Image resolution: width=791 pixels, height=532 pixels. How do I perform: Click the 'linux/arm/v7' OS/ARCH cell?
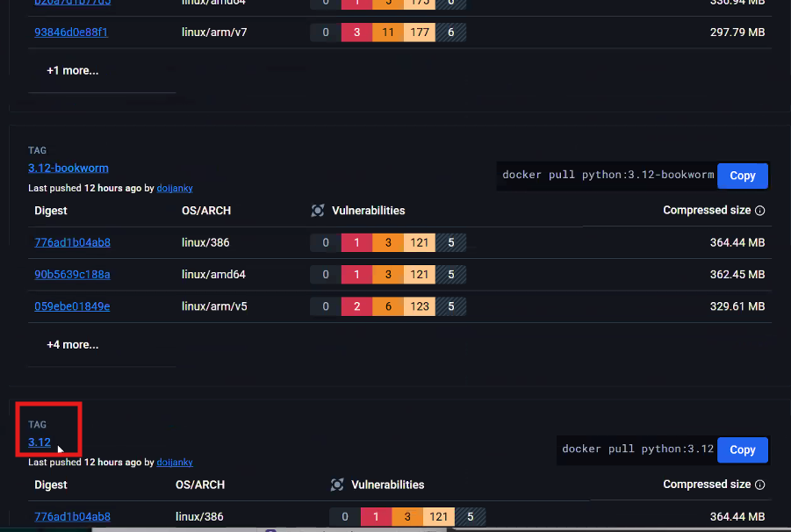coord(214,32)
